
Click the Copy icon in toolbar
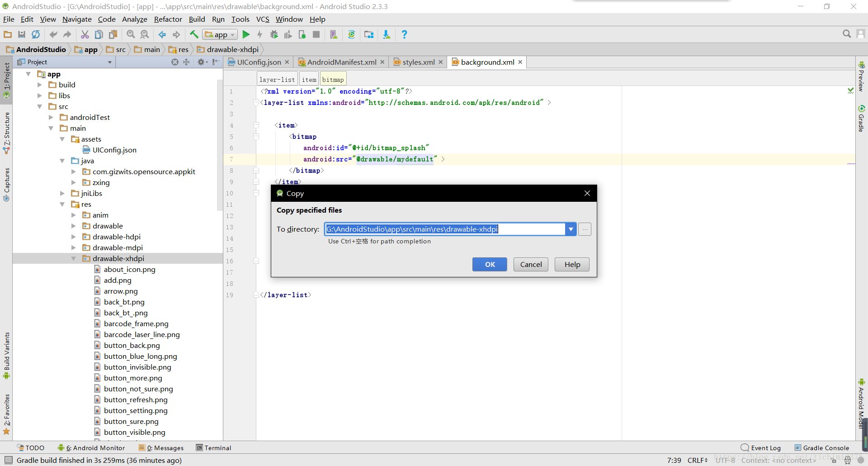pos(99,34)
